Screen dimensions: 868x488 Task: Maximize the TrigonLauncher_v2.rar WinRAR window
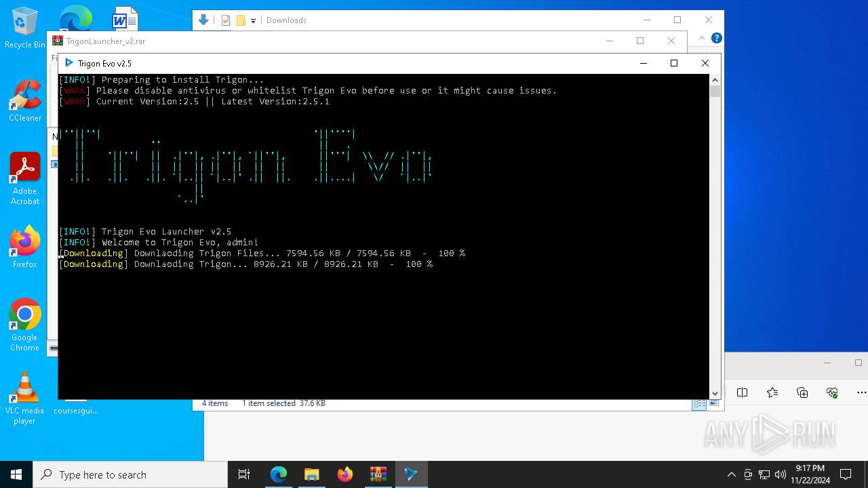(x=639, y=41)
